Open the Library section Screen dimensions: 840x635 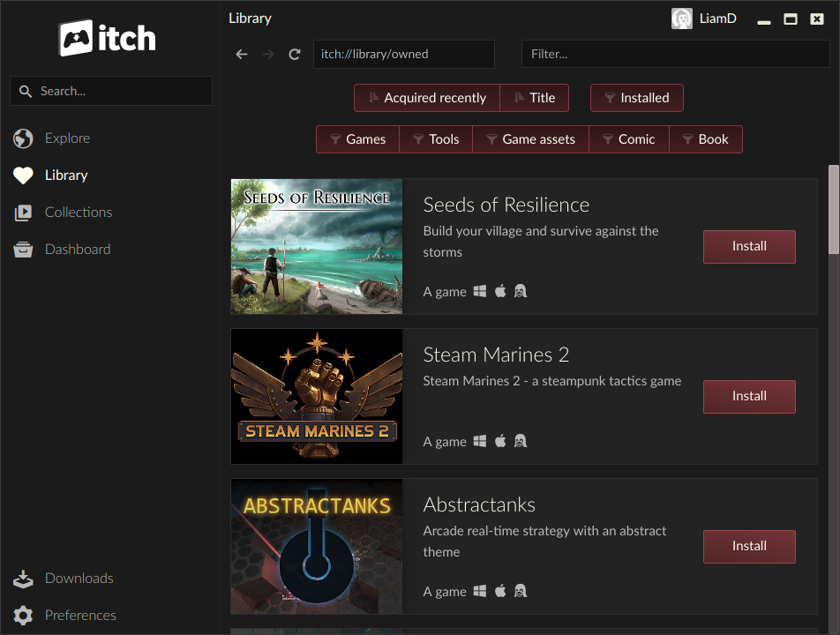66,176
